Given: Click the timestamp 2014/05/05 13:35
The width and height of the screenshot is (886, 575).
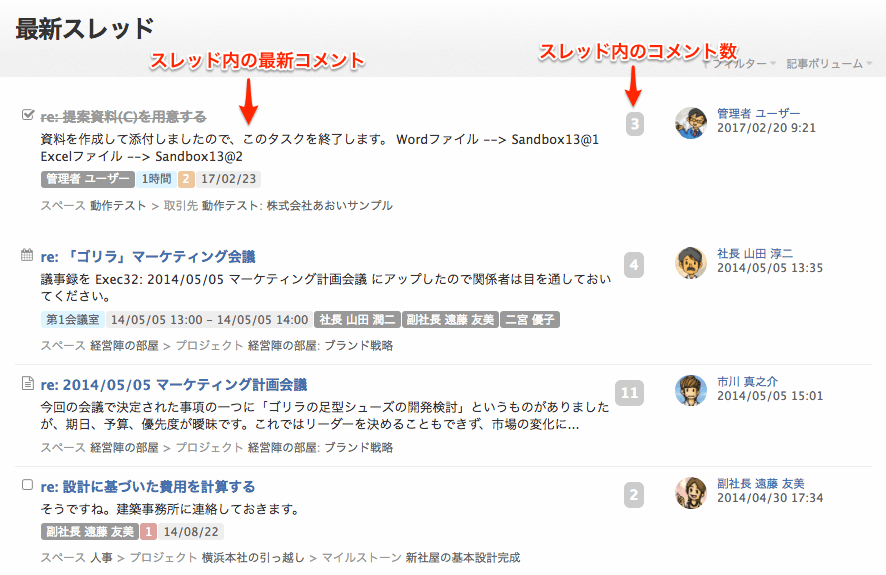Looking at the screenshot, I should coord(770,268).
